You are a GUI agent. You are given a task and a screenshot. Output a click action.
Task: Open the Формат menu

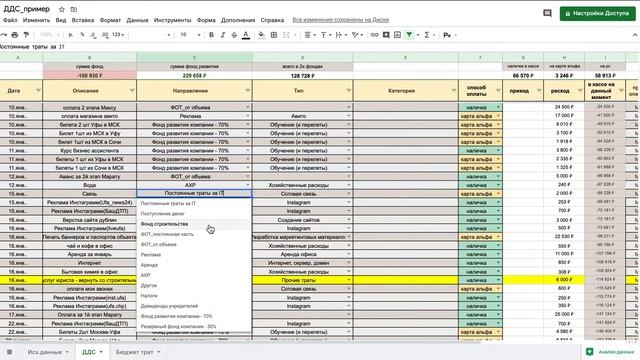pyautogui.click(x=110, y=20)
